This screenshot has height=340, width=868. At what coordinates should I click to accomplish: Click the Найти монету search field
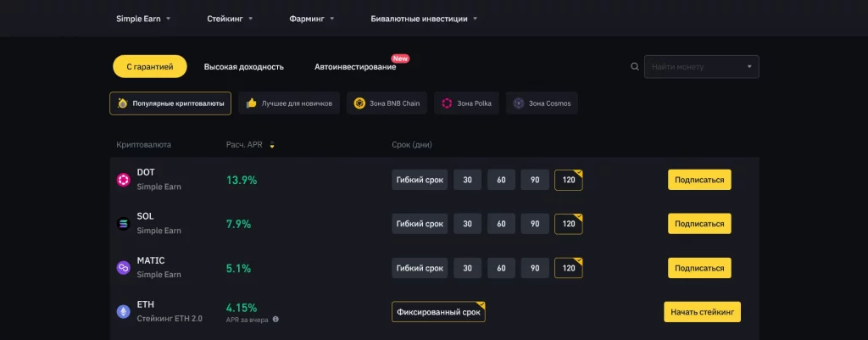pyautogui.click(x=695, y=67)
